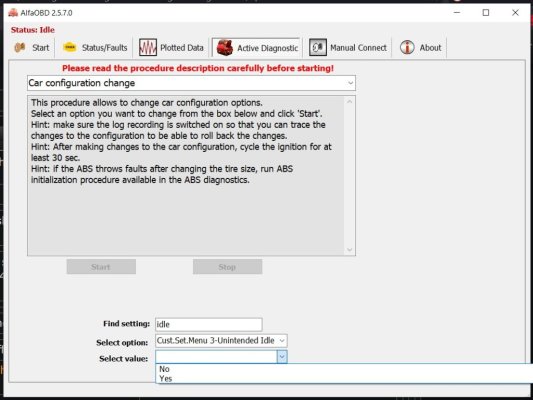Viewport: 533px width, 400px height.
Task: Click the grayed Start button
Action: [x=101, y=267]
